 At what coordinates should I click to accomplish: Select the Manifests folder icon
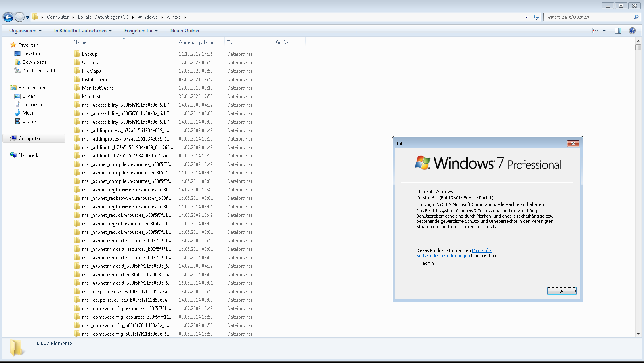(x=77, y=96)
